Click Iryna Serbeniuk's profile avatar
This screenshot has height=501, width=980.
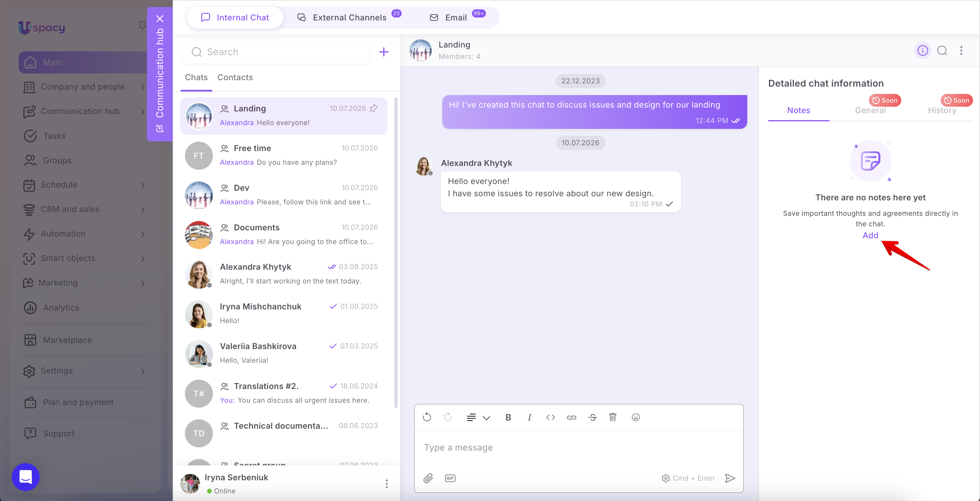[x=190, y=484]
